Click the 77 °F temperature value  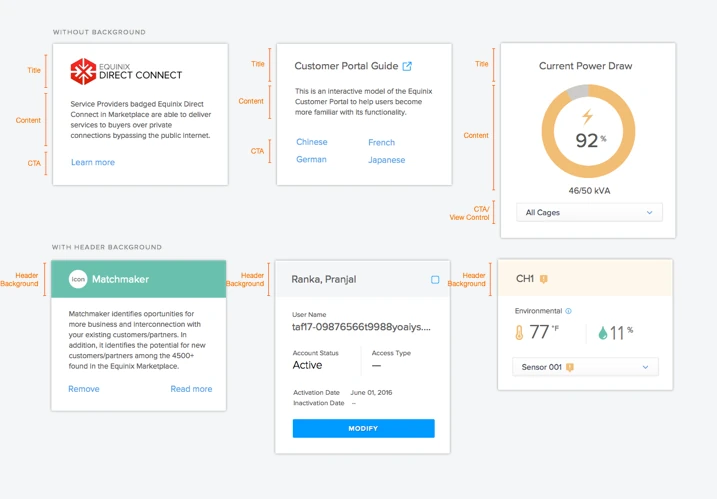[544, 332]
